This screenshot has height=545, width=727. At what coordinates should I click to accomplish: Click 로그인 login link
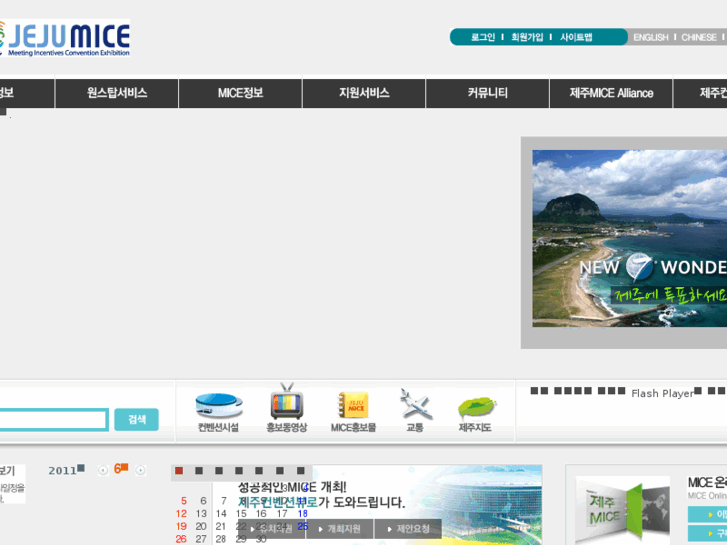pyautogui.click(x=483, y=37)
